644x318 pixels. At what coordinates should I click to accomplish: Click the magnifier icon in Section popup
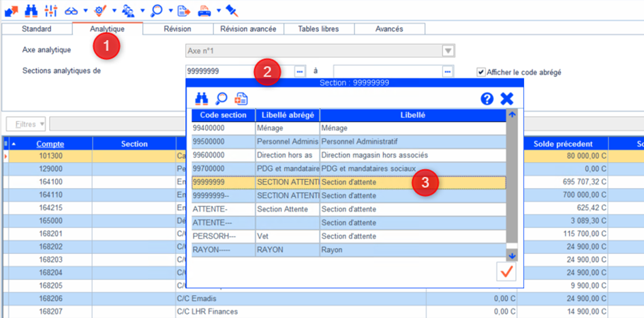221,99
